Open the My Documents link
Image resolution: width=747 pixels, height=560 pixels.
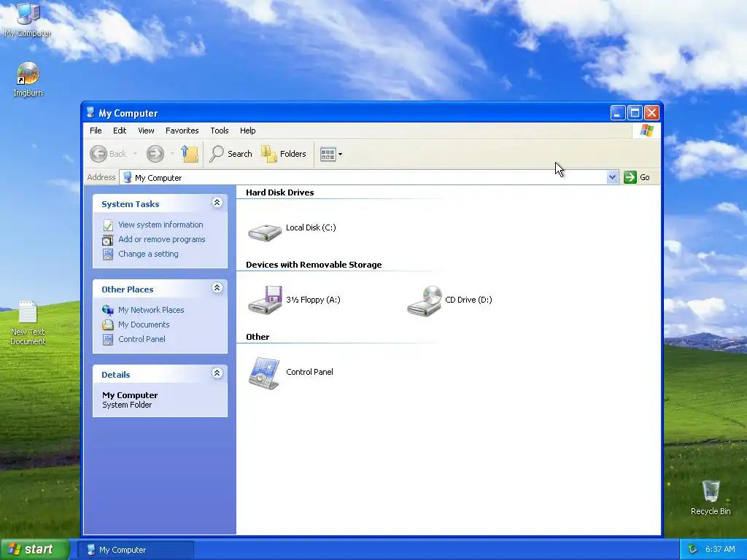point(144,324)
